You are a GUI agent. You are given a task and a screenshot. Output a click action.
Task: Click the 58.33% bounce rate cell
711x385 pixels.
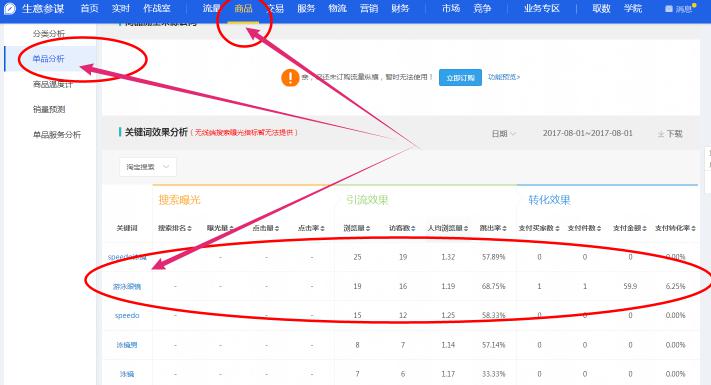(493, 316)
